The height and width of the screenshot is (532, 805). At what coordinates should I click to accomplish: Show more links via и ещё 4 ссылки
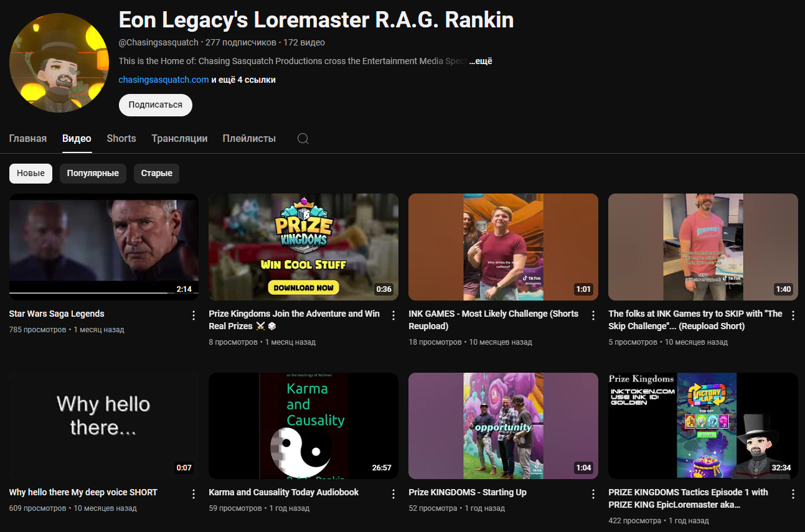pyautogui.click(x=243, y=80)
